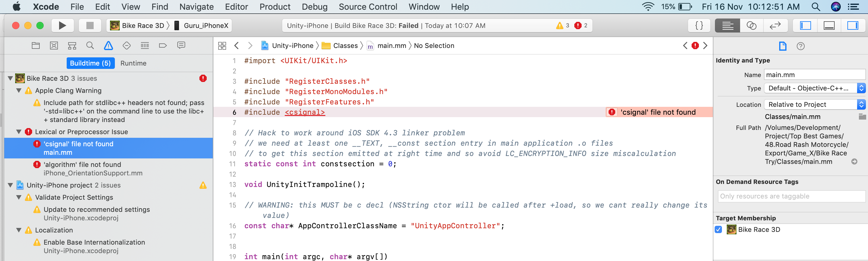Collapse the Bike Race 3D issues group
Image resolution: width=868 pixels, height=261 pixels.
pyautogui.click(x=10, y=79)
